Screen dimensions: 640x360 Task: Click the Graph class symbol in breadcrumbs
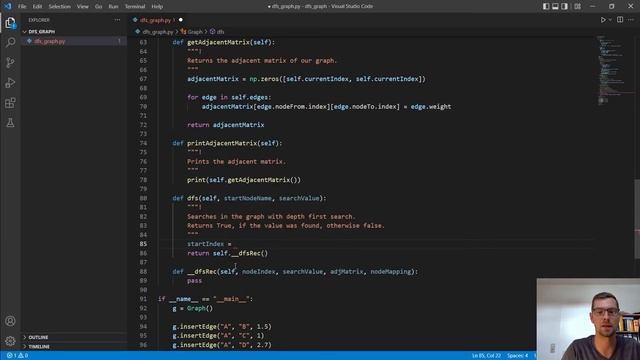[x=191, y=31]
